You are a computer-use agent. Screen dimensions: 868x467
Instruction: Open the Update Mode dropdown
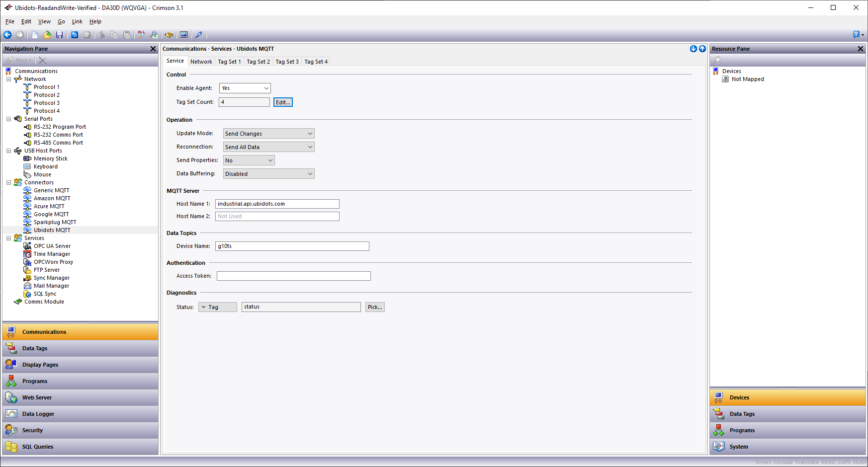click(x=269, y=134)
